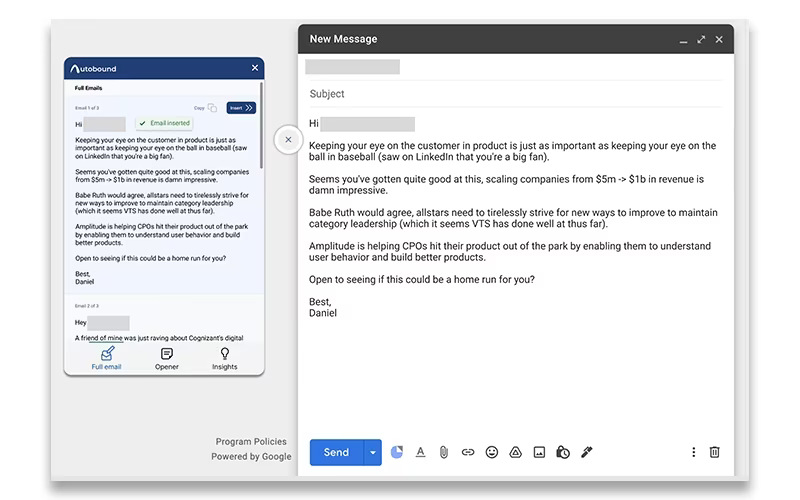Toggle confidential mode lock-clock icon
This screenshot has height=500, width=800.
coord(563,452)
